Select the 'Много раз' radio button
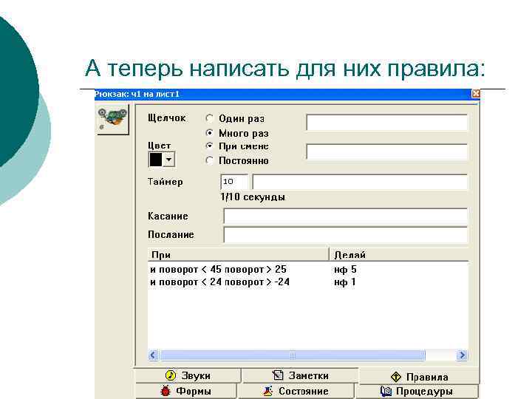532x399 pixels. point(210,133)
